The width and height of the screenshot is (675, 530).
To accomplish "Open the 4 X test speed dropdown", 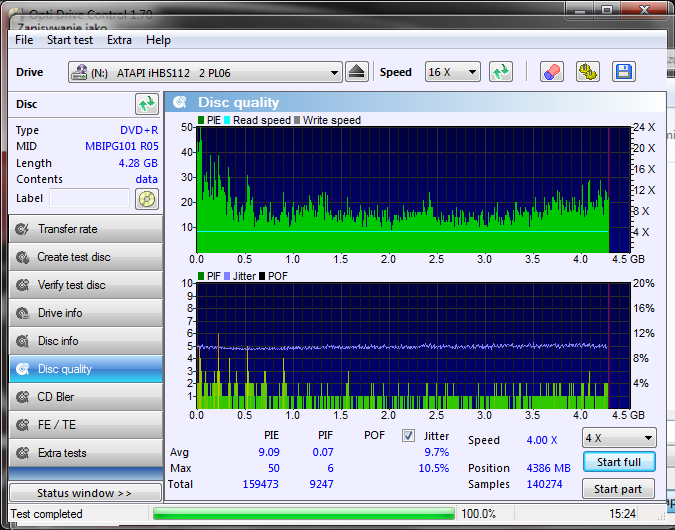I will click(619, 438).
